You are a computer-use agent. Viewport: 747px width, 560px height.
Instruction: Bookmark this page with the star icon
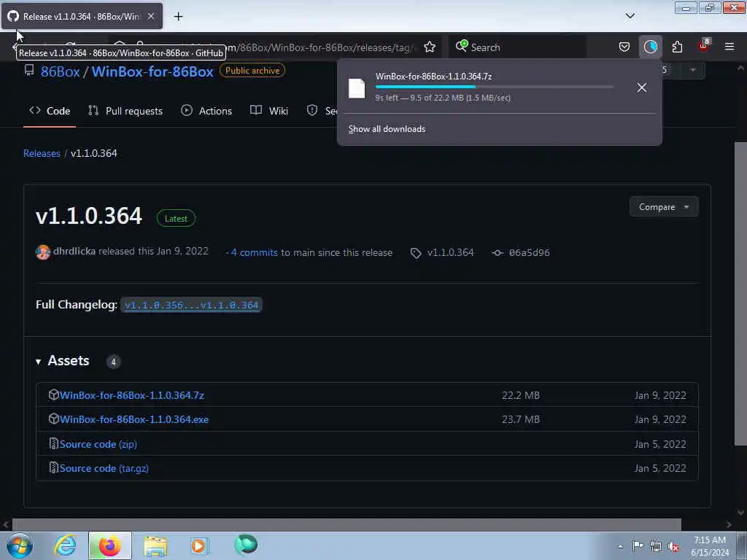click(x=429, y=47)
